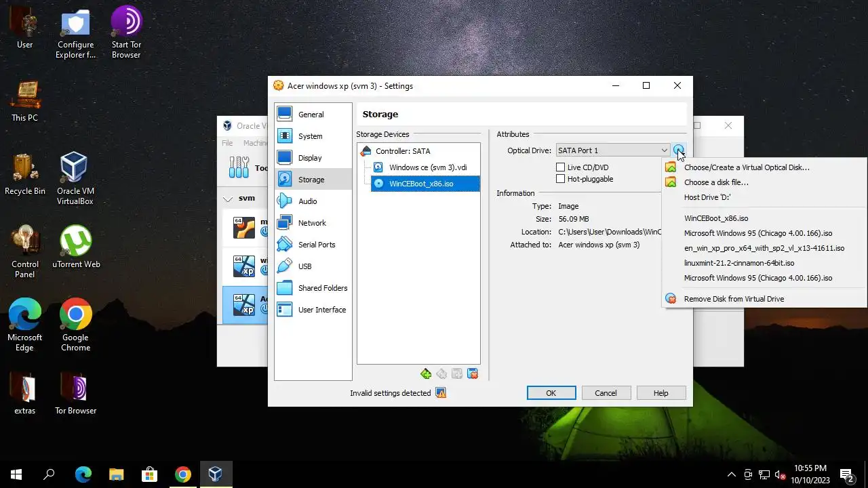Open Microsoft Store from the taskbar
Viewport: 868px width, 488px height.
click(x=149, y=474)
